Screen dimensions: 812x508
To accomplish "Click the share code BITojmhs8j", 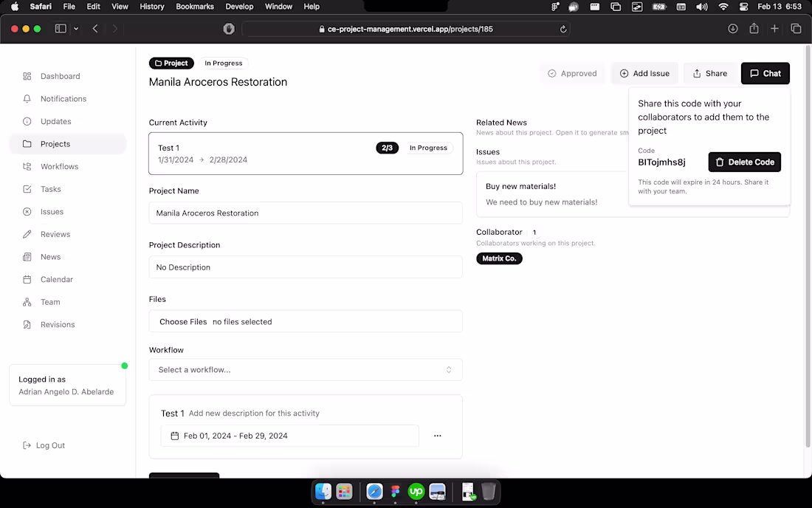I will [x=661, y=162].
